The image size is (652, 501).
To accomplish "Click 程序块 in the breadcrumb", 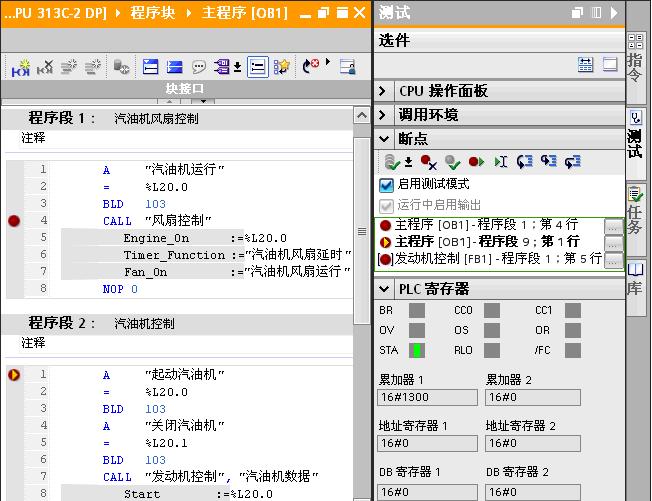I will click(152, 13).
